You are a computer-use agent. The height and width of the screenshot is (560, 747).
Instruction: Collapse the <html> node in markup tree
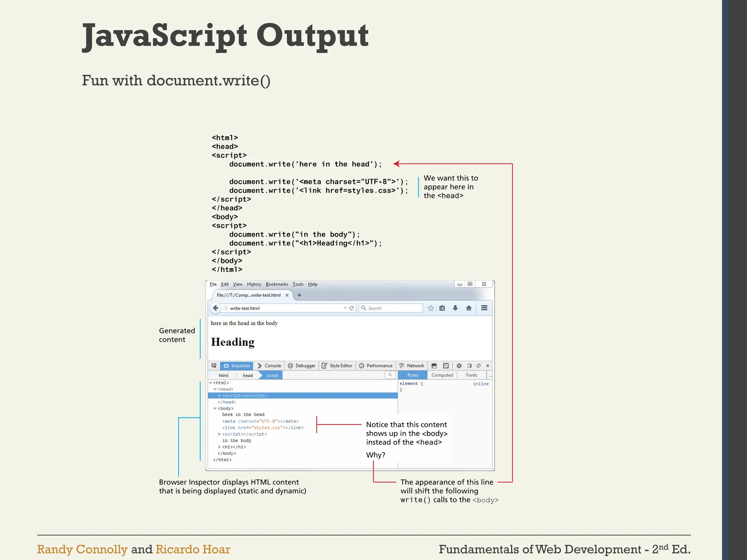tap(210, 383)
